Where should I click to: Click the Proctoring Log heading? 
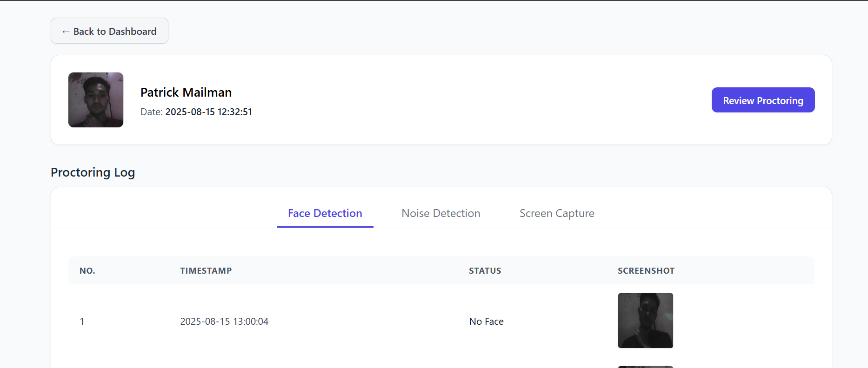click(93, 172)
